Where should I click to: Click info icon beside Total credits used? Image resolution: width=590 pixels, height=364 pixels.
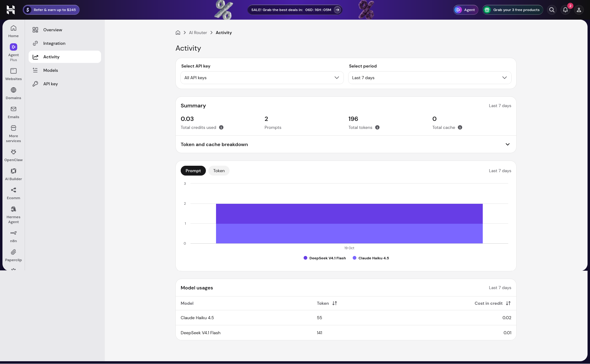221,127
